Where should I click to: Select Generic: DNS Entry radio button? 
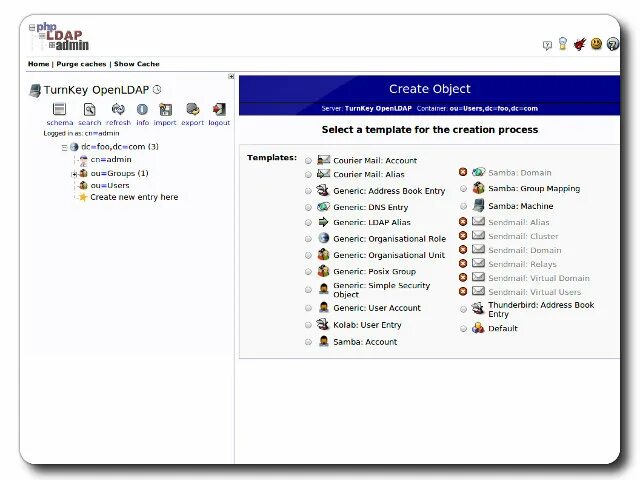(x=308, y=207)
